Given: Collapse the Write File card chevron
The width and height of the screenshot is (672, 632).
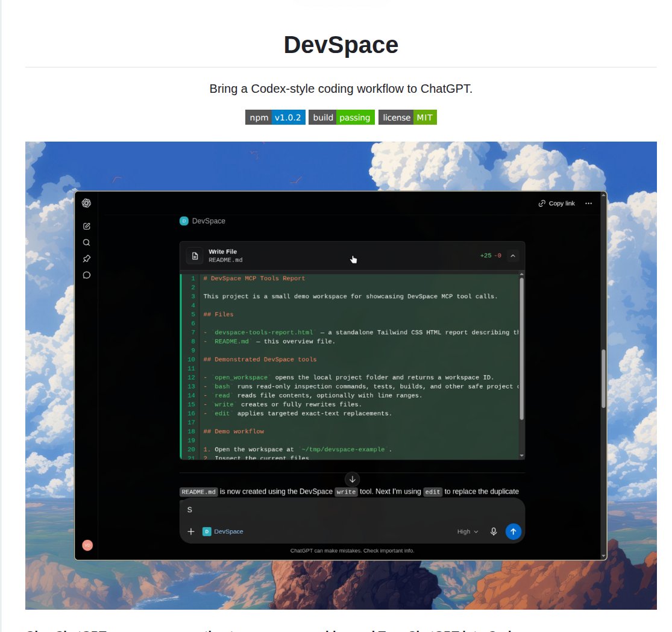Looking at the screenshot, I should (513, 256).
